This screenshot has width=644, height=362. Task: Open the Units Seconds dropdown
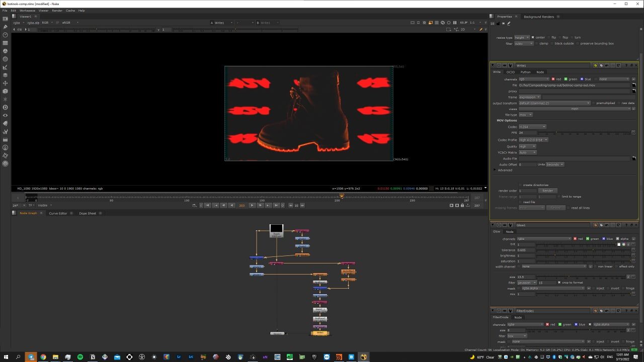[x=555, y=164]
